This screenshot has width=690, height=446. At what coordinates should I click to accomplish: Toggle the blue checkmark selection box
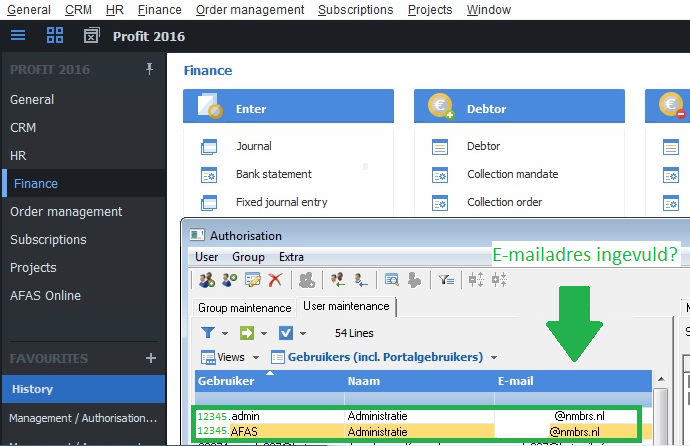pyautogui.click(x=286, y=333)
